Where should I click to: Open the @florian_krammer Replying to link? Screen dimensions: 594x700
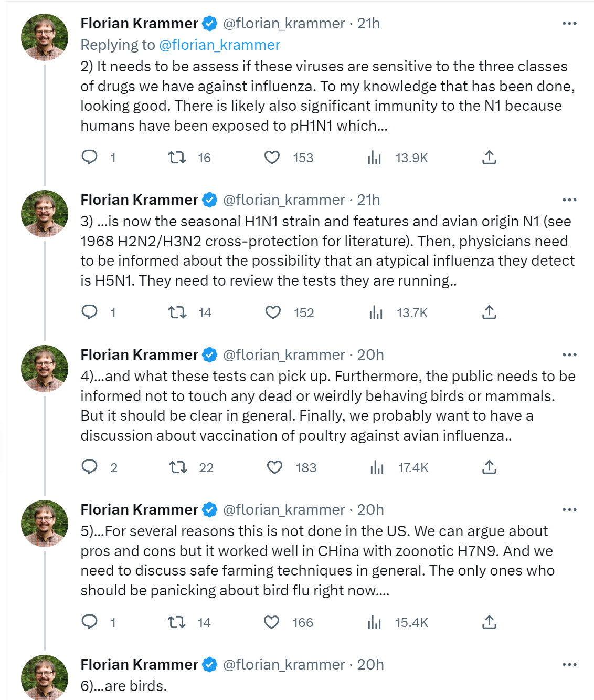[x=219, y=45]
